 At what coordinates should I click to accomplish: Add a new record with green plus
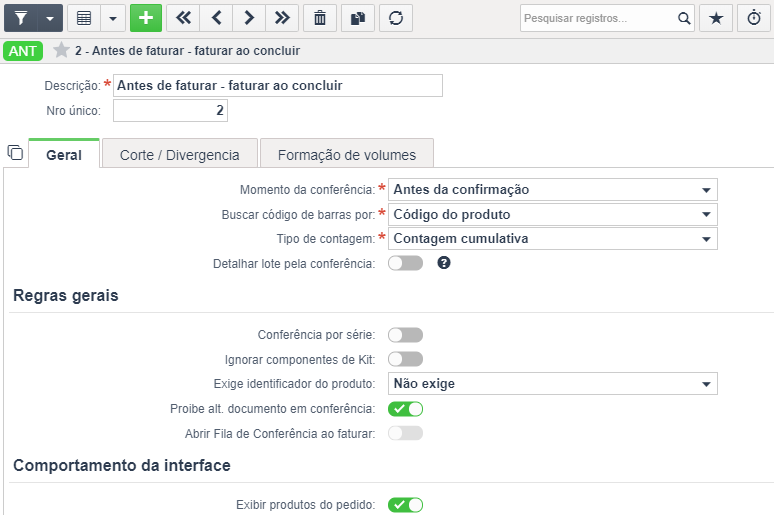(146, 18)
